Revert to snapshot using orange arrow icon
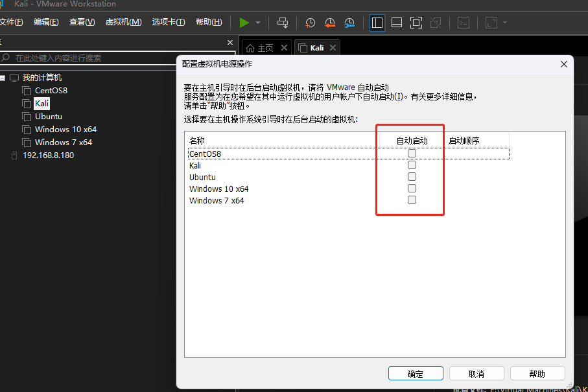 (330, 23)
